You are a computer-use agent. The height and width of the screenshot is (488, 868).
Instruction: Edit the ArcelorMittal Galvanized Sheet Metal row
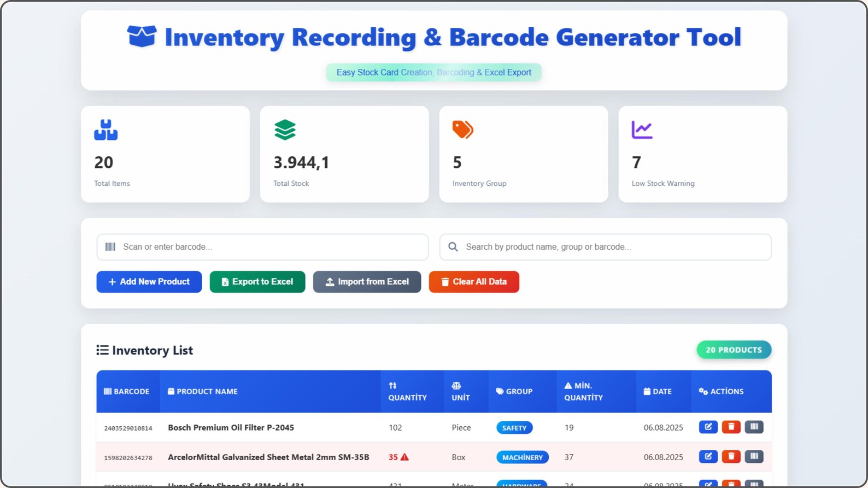coord(708,456)
